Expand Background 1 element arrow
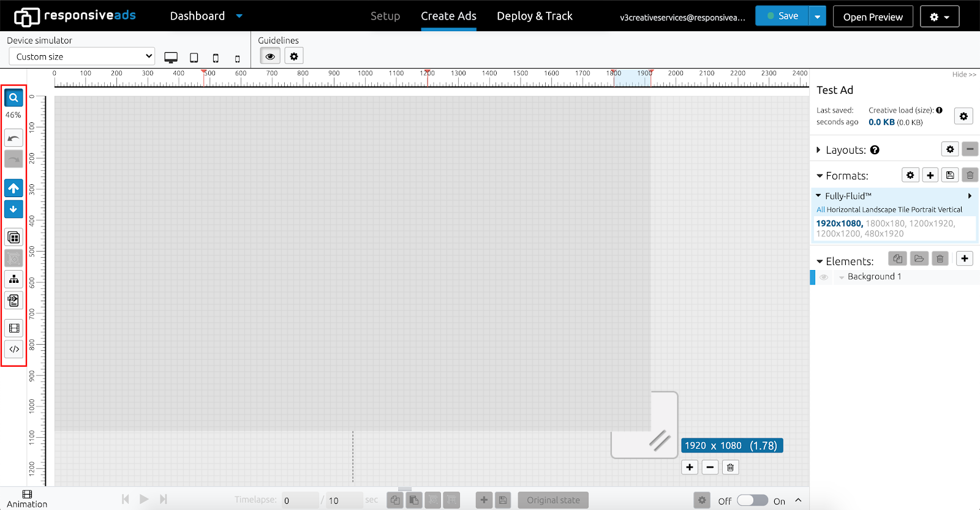Screen dimensions: 980x510 (842, 277)
